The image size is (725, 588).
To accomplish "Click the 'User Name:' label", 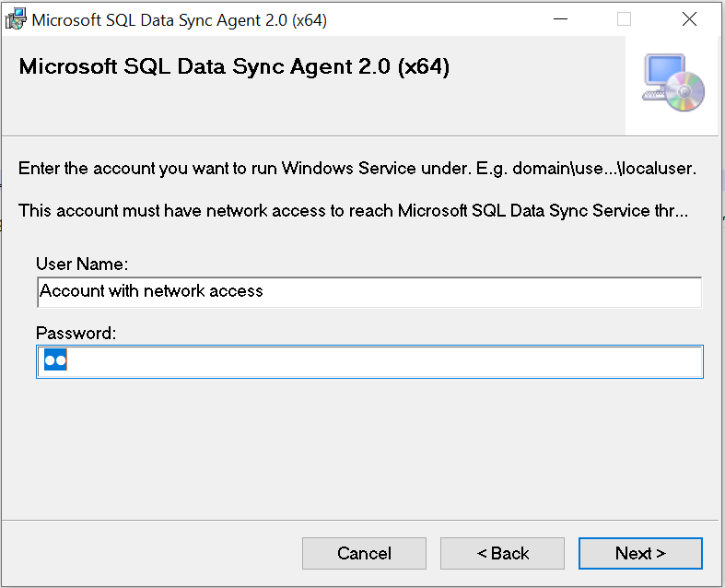I will pos(82,264).
